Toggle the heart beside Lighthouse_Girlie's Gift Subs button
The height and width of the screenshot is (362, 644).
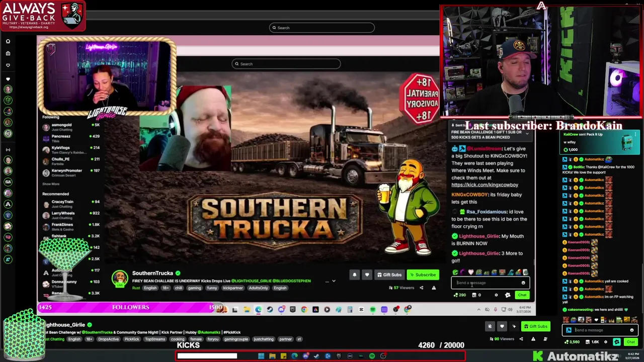(x=502, y=326)
